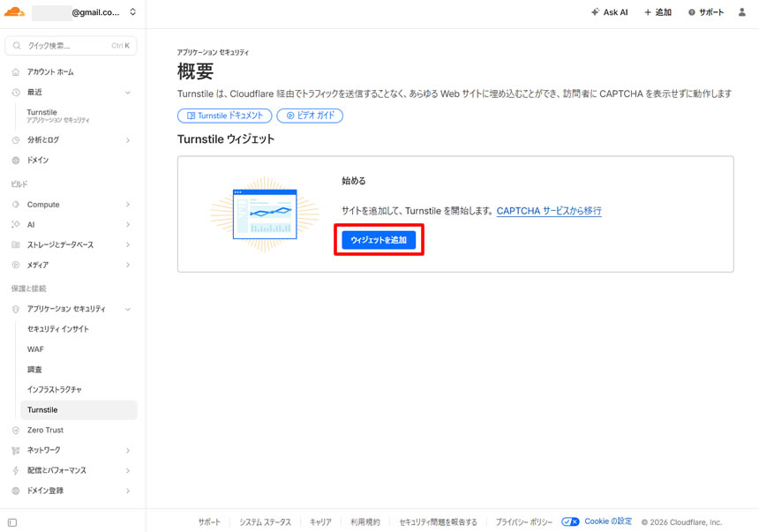Viewport: 759px width, 532px height.
Task: Open the user profile icon
Action: 741,12
